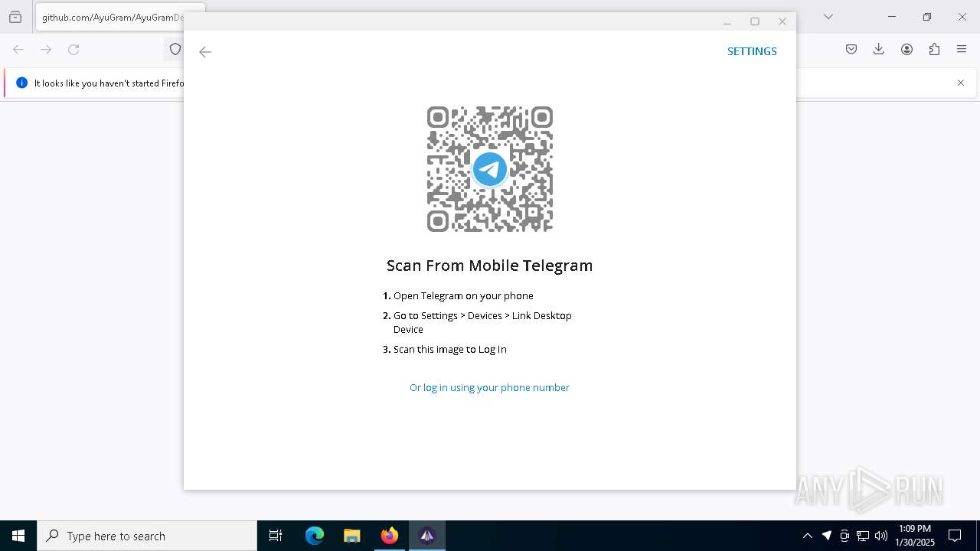Log in using your phone number link
Screen dimensions: 980x551
(489, 387)
